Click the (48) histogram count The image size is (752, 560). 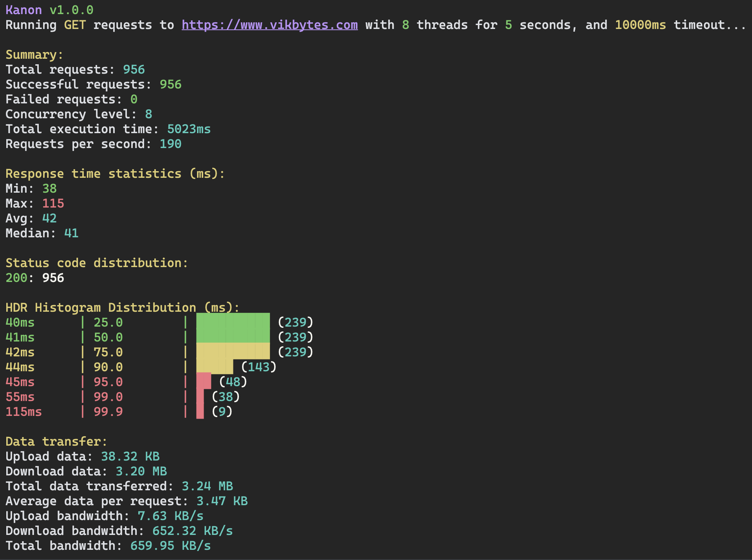coord(233,382)
